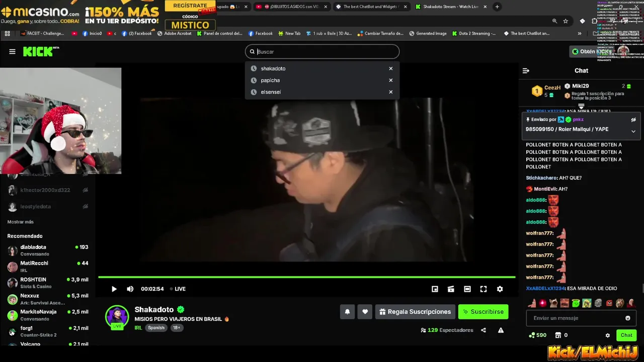
Task: Play the Shakadoto stream
Action: click(114, 289)
